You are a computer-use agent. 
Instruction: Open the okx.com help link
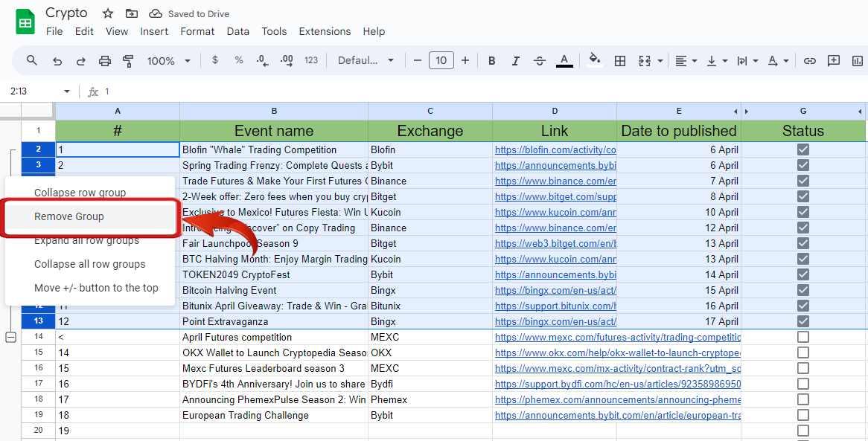618,353
